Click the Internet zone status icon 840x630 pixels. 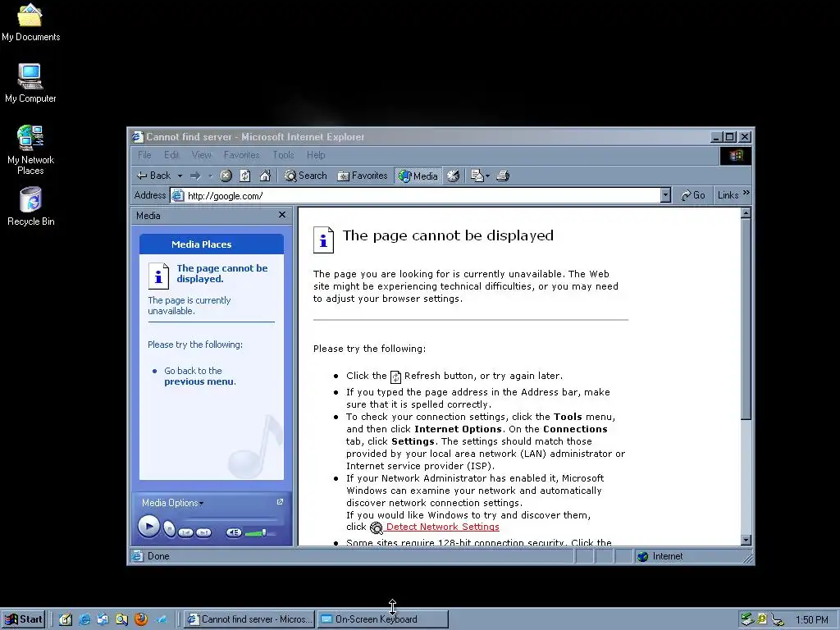643,557
